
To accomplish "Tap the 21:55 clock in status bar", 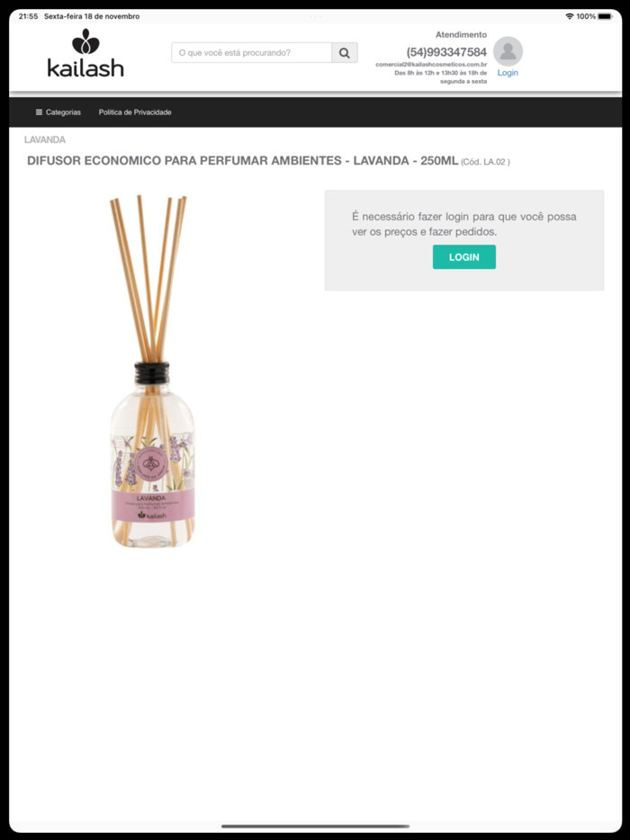I will coord(28,16).
